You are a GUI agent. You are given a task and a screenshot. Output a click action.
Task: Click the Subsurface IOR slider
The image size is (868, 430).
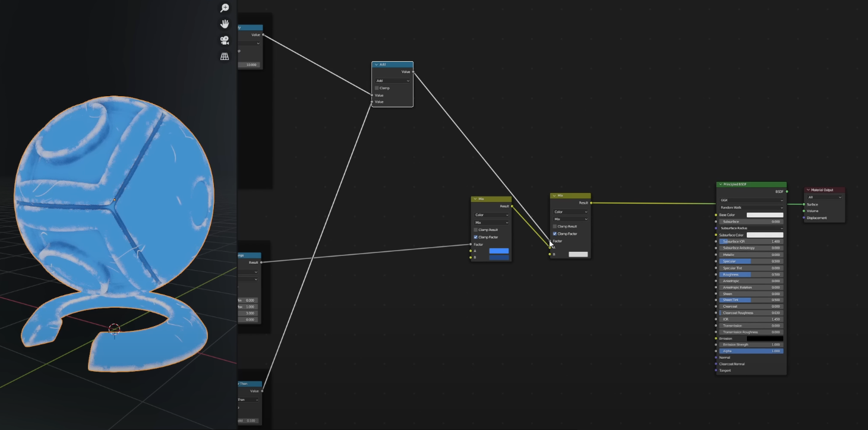[751, 242]
